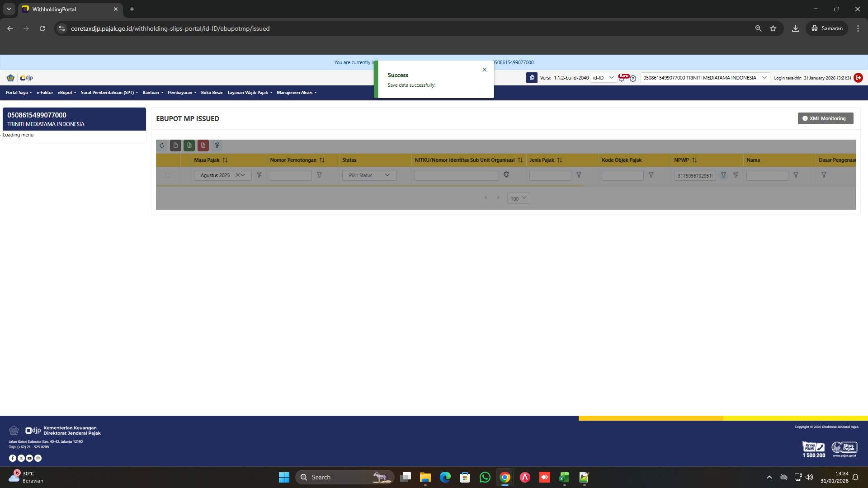
Task: Open WhatsApp from the taskbar
Action: [x=485, y=477]
